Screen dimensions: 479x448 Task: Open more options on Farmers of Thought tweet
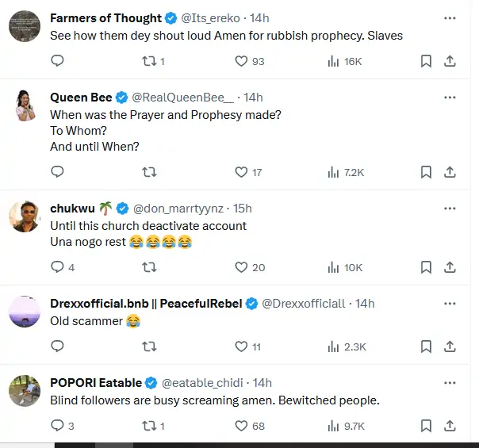(x=450, y=18)
